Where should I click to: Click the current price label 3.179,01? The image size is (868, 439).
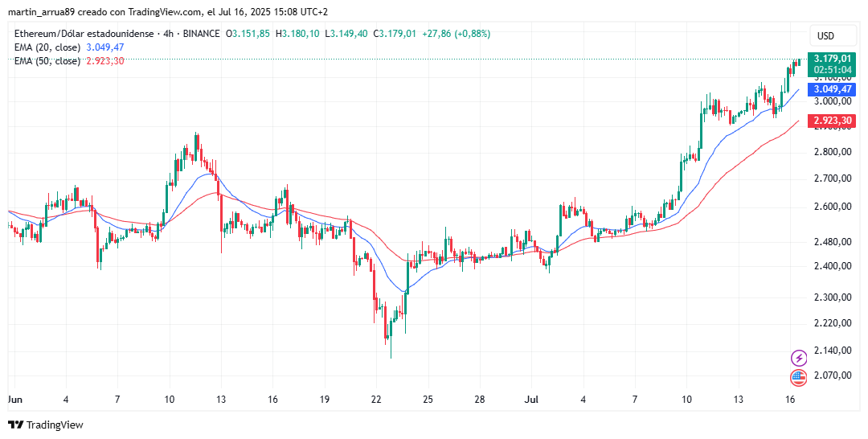(832, 59)
